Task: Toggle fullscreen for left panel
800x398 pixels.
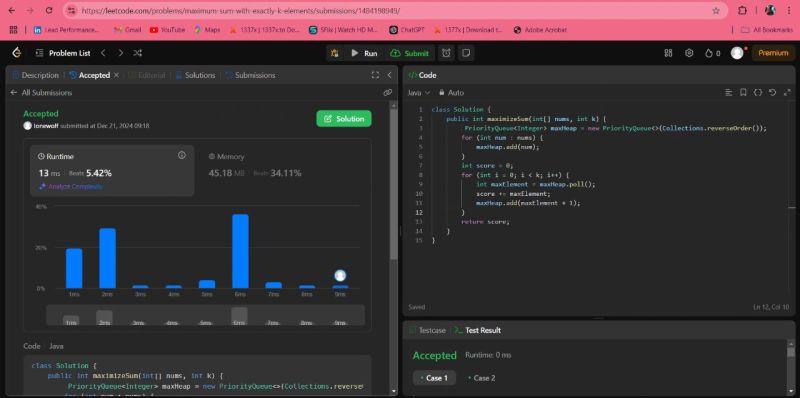Action: click(375, 75)
